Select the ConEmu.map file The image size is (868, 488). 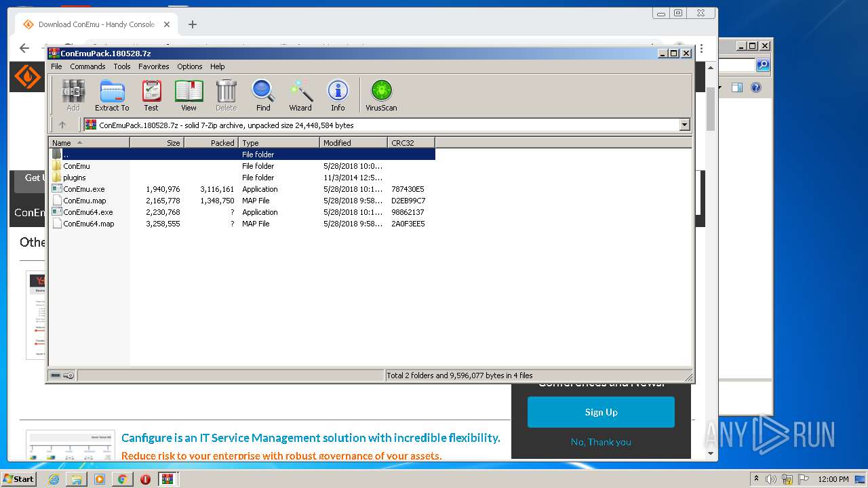tap(242, 201)
